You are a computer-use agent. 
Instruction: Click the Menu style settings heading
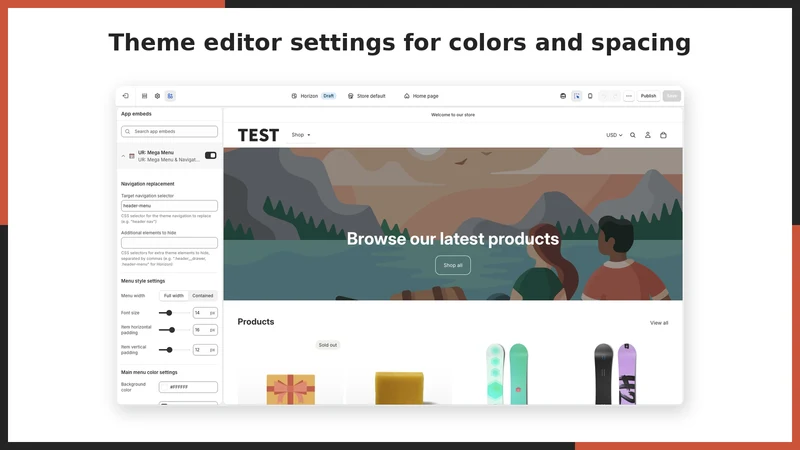pos(143,281)
